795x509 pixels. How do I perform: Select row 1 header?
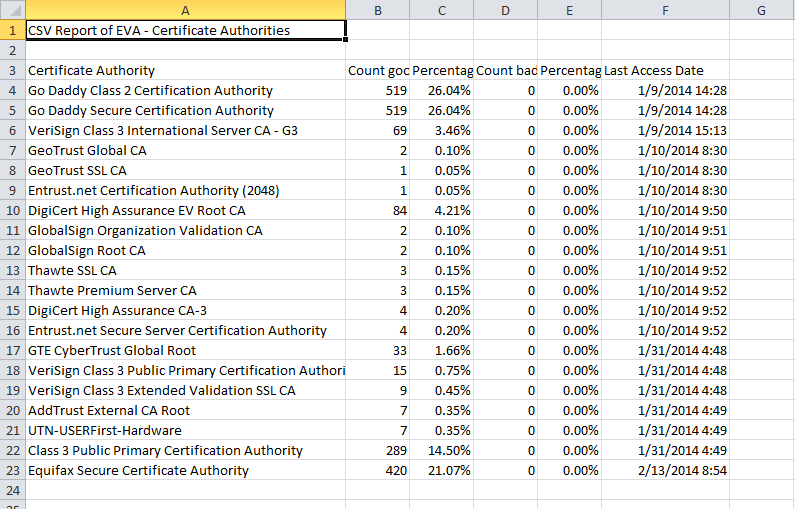tap(13, 30)
